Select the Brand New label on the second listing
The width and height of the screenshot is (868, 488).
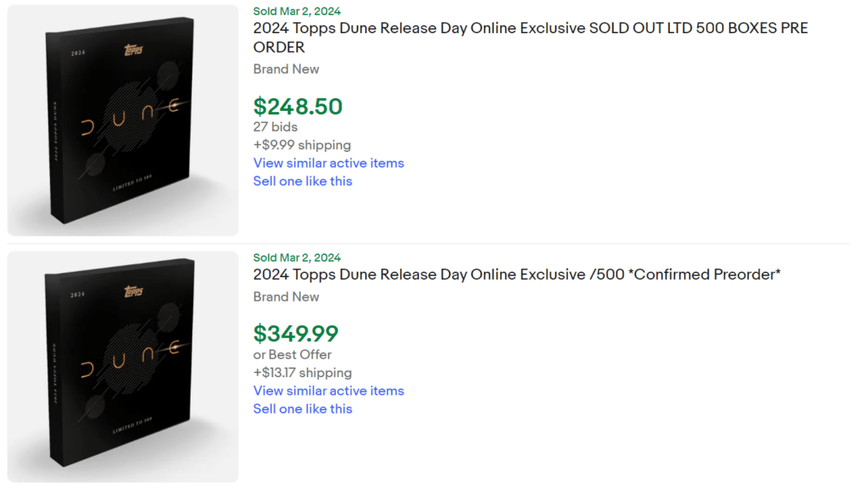click(286, 297)
